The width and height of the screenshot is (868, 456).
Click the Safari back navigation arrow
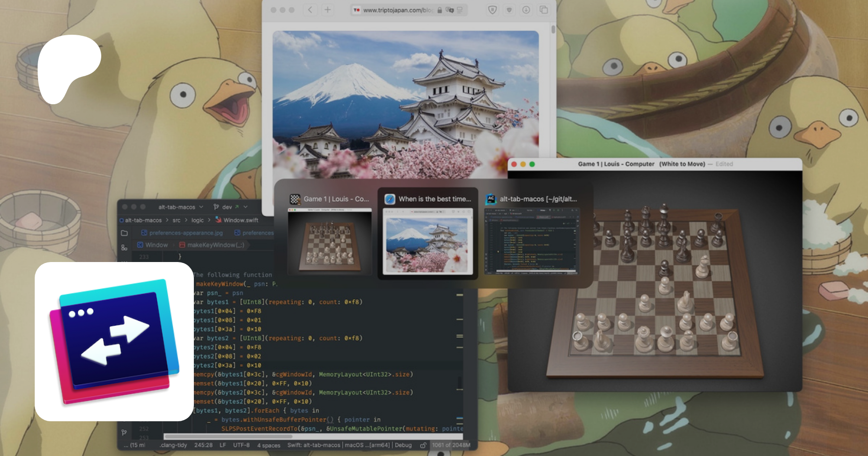[310, 10]
